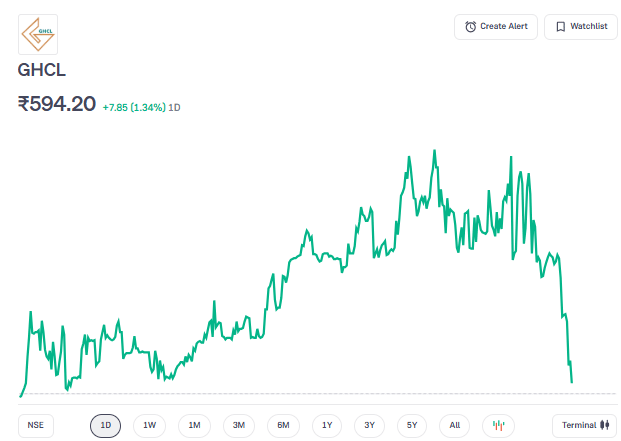Screen dimensions: 621x441
Task: Select the 1M time range
Action: point(194,425)
